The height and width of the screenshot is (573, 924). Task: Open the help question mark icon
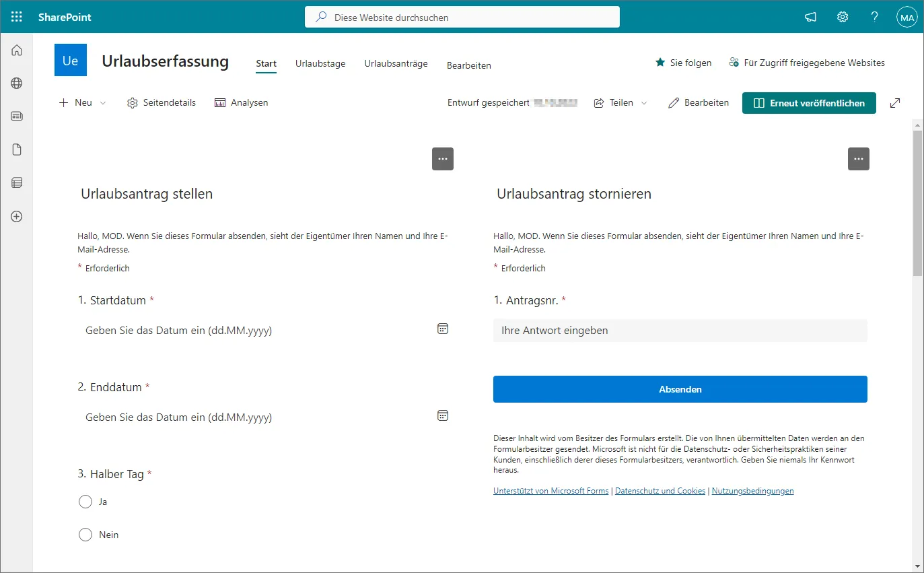[x=875, y=18]
